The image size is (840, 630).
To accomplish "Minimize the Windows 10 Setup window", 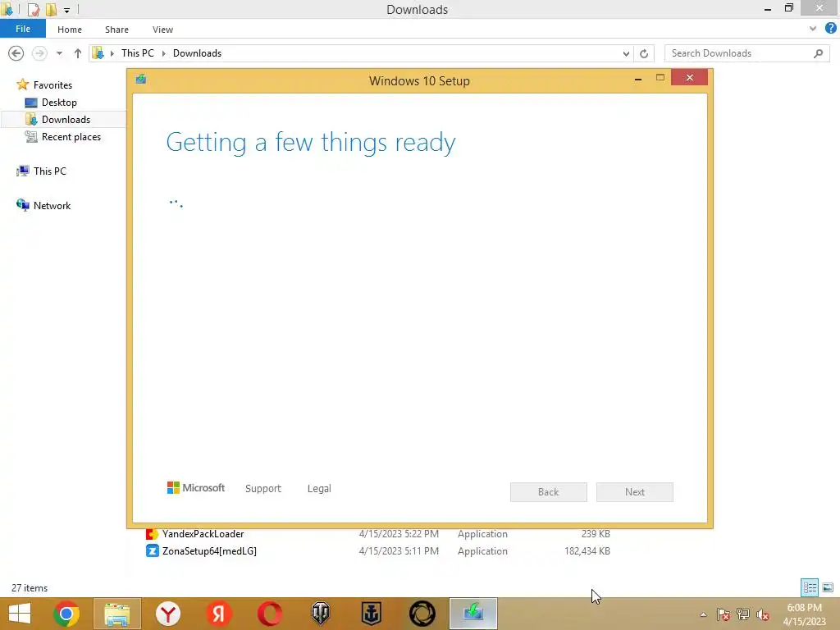I will 638,79.
